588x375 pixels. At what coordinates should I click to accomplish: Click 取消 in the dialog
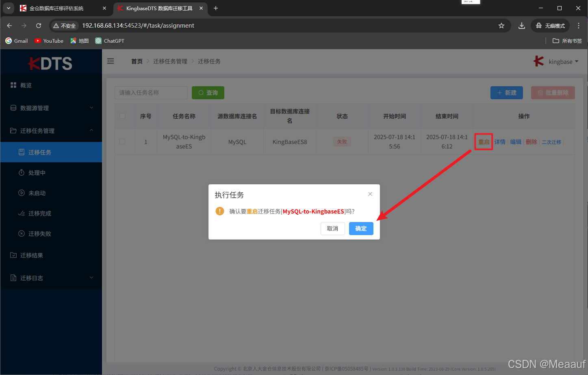point(333,229)
